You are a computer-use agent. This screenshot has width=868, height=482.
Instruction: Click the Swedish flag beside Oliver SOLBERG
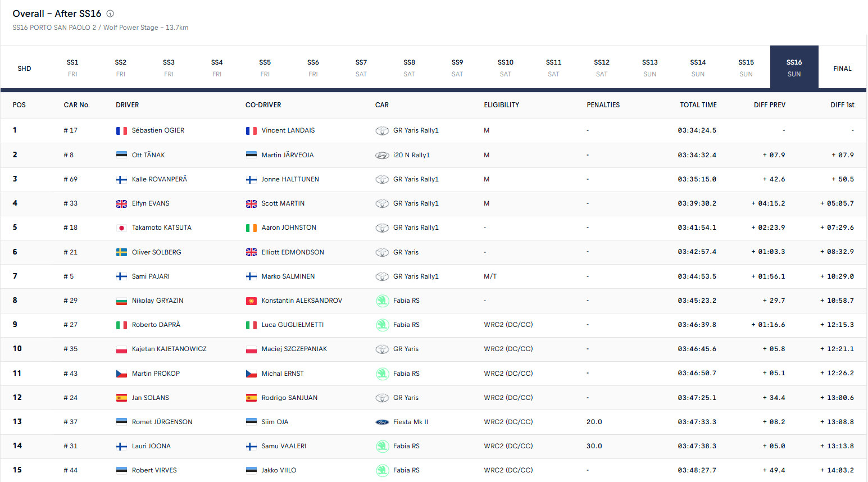pyautogui.click(x=121, y=252)
